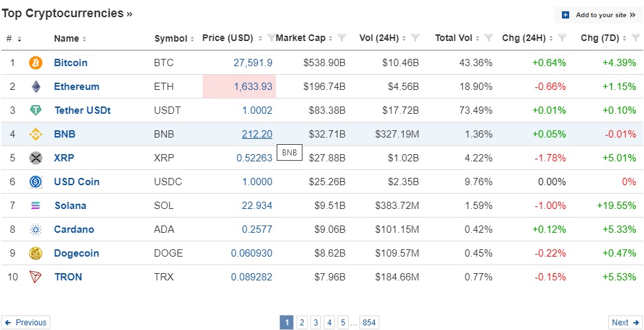Go to page 4 in pagination
The image size is (644, 330).
(329, 323)
